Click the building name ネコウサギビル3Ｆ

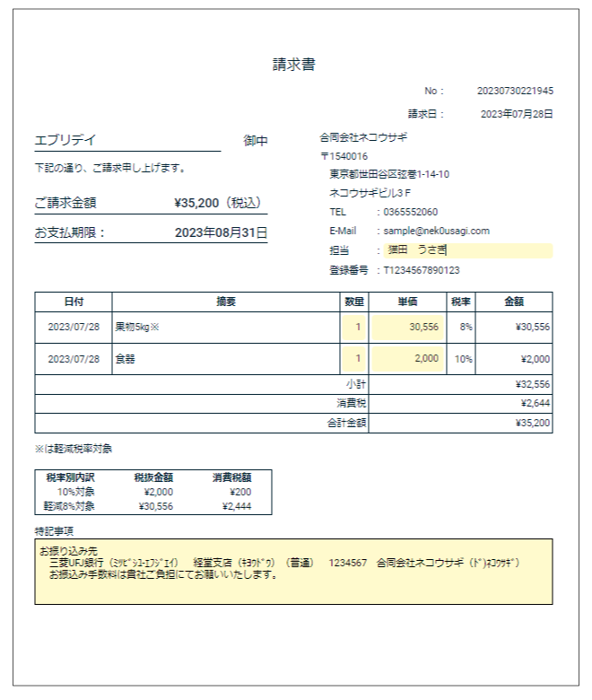(x=370, y=193)
